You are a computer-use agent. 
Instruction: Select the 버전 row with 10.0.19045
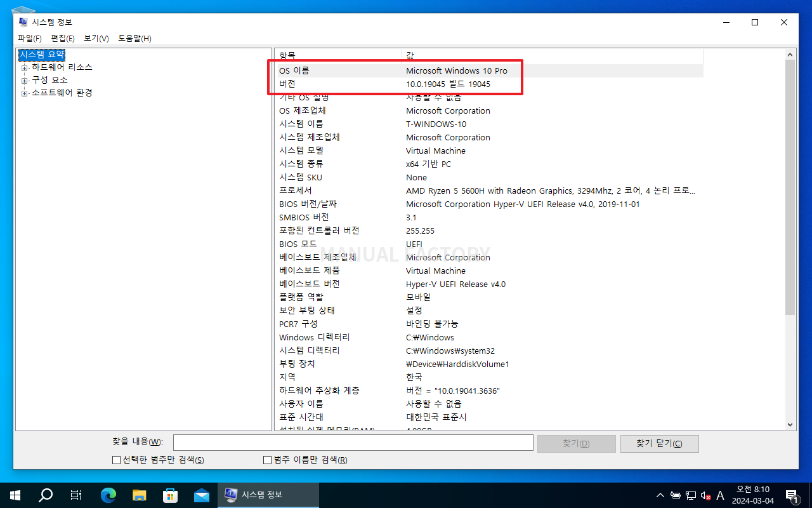(489, 84)
